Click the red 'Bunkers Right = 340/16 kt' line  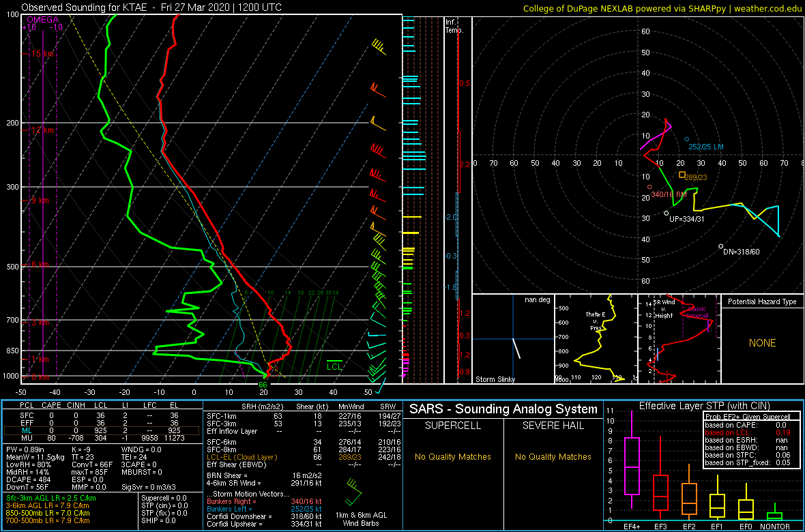click(x=265, y=501)
